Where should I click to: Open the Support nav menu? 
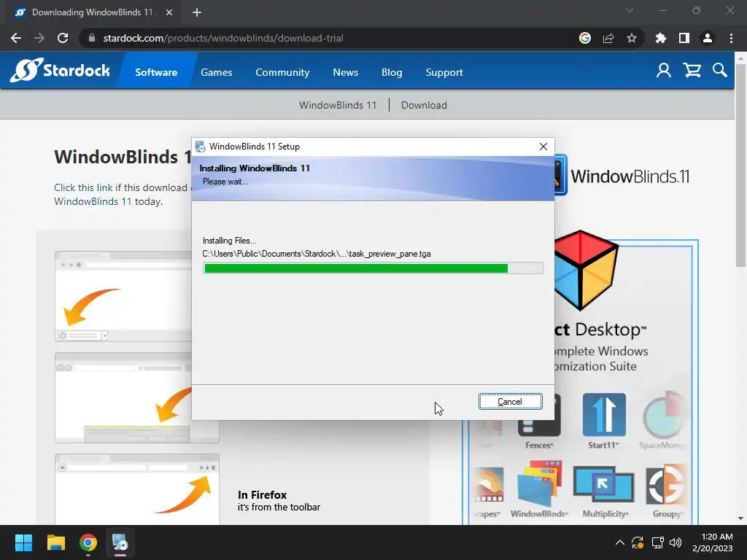pos(444,72)
